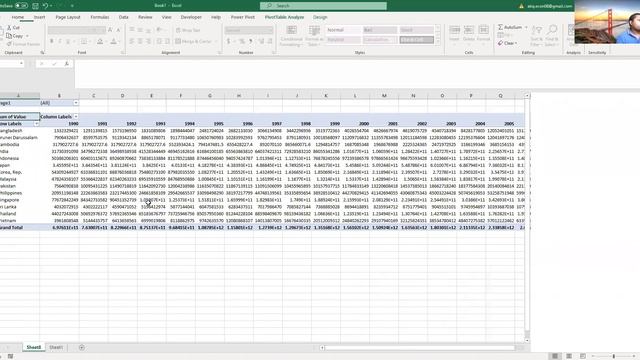
Task: Open the Row Labels filter dropdown
Action: [36, 124]
